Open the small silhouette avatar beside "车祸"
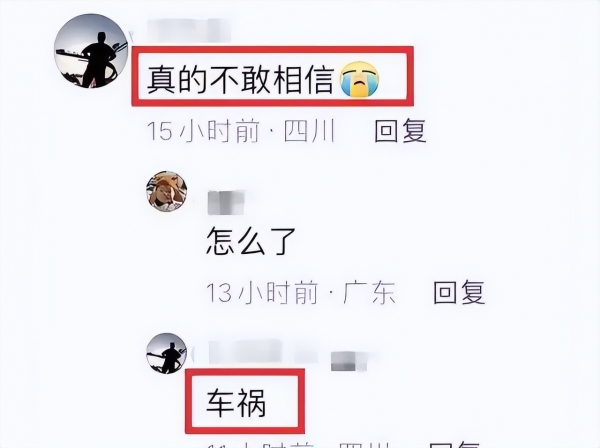 (x=166, y=353)
